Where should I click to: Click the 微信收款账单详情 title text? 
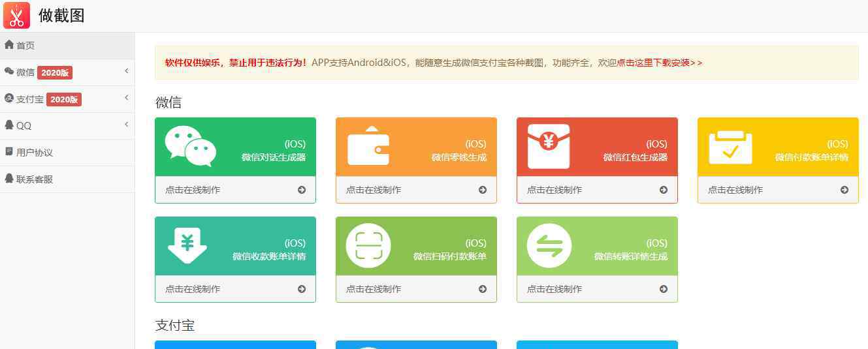pyautogui.click(x=269, y=256)
